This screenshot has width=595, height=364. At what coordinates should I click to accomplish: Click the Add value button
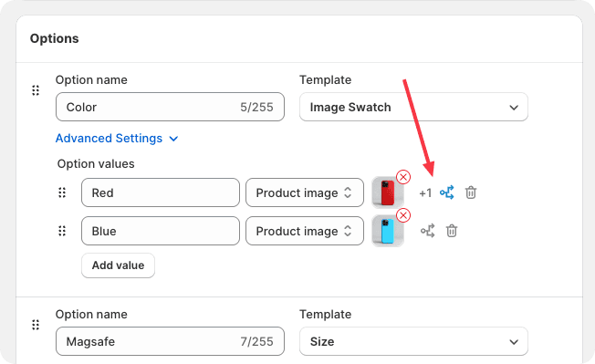pos(118,265)
